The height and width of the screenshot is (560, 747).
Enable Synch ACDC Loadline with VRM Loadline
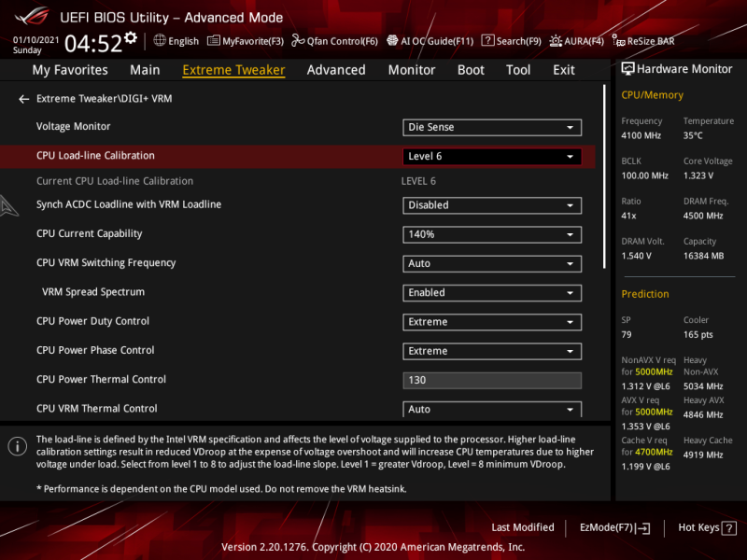pyautogui.click(x=492, y=204)
